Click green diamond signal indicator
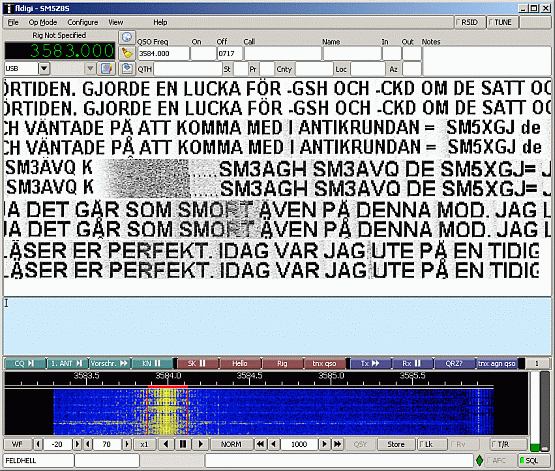The height and width of the screenshot is (471, 555). click(479, 460)
